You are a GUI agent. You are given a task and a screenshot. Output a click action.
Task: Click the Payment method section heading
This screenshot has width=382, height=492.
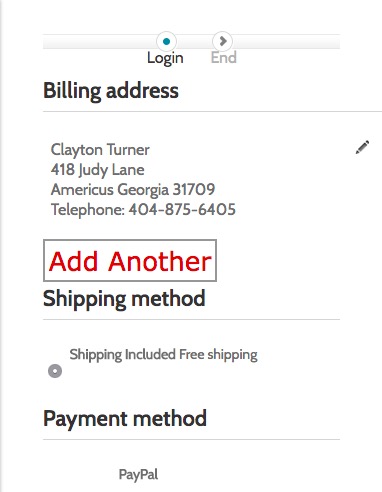pos(125,419)
